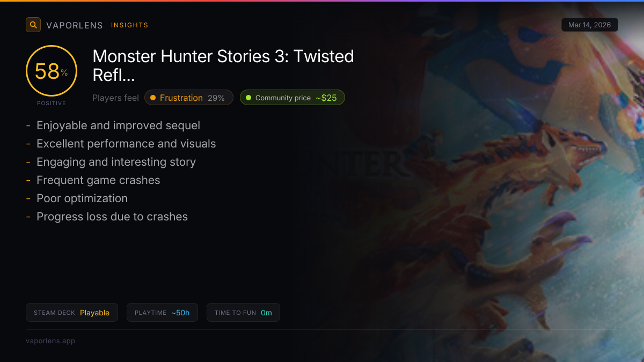
Task: Select the Mar 14, 2026 date badge
Action: tap(590, 25)
